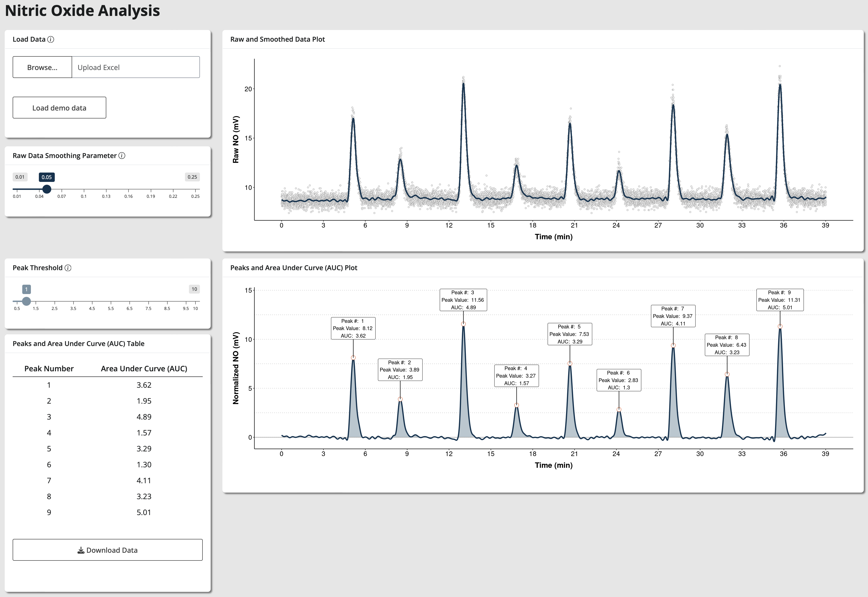Click the Area Under Curve (AUC) column header
Viewport: 868px width, 597px height.
click(144, 369)
